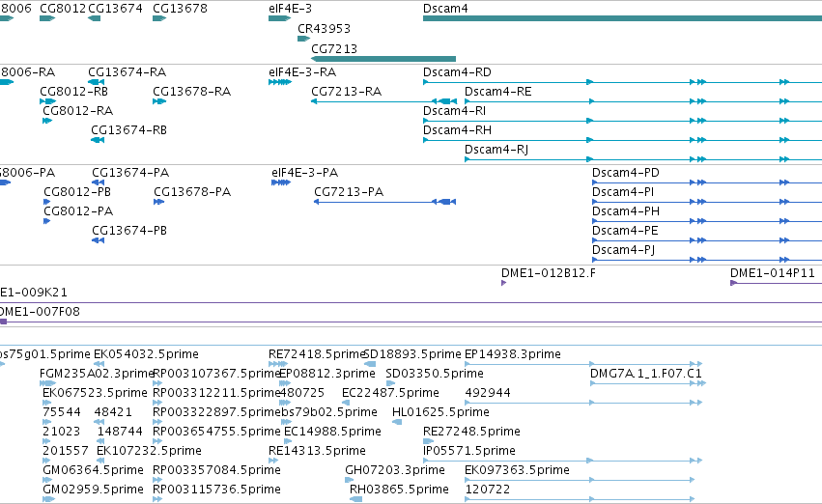The image size is (822, 504).
Task: Click the CG7213-RA transcript line
Action: [x=383, y=101]
